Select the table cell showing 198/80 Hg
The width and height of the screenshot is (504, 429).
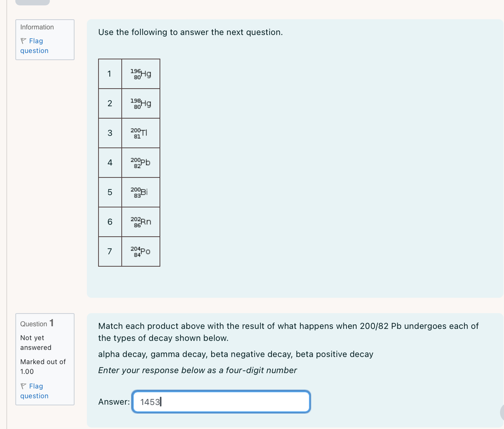(140, 103)
